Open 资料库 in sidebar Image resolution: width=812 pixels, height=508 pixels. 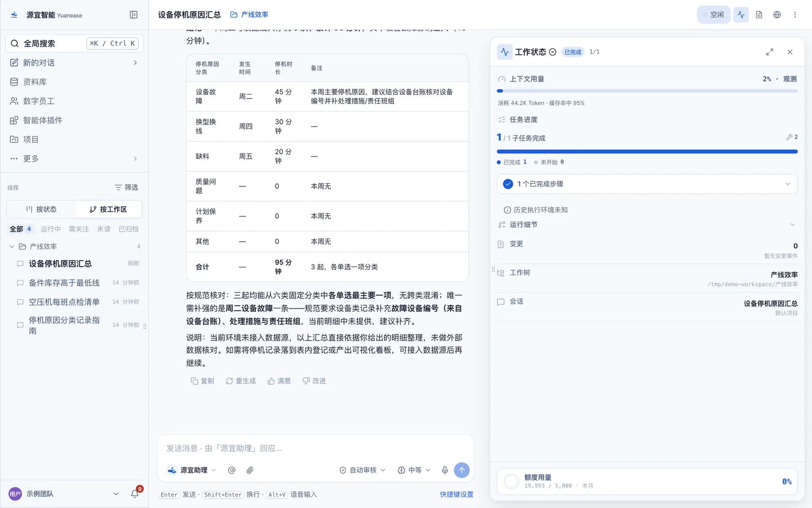pyautogui.click(x=75, y=82)
